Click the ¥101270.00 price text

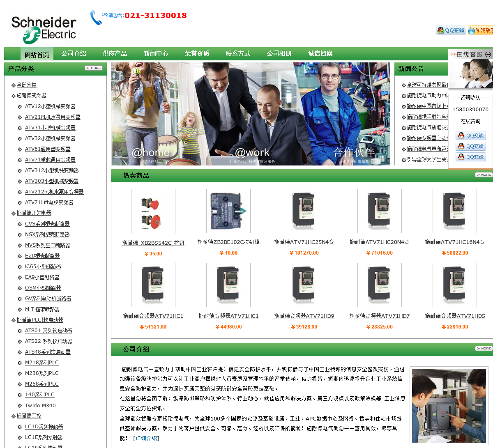pyautogui.click(x=304, y=253)
